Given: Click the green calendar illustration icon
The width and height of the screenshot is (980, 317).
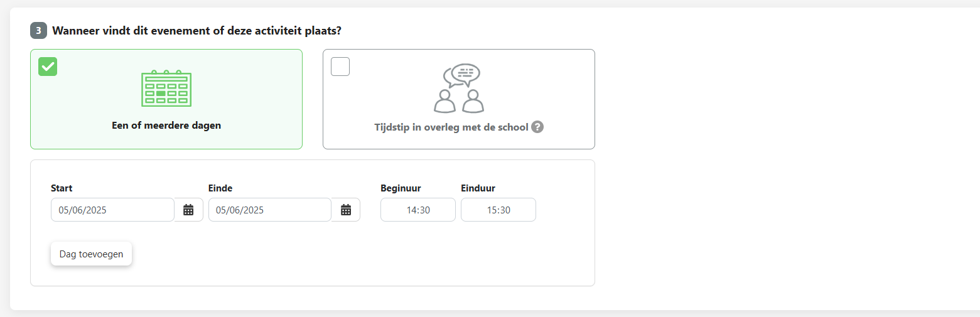Looking at the screenshot, I should [x=166, y=89].
